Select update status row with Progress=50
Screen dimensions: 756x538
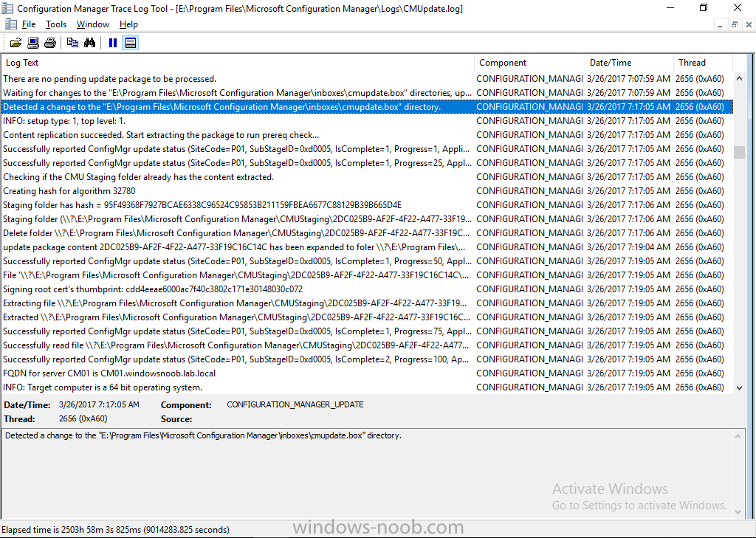(368, 261)
